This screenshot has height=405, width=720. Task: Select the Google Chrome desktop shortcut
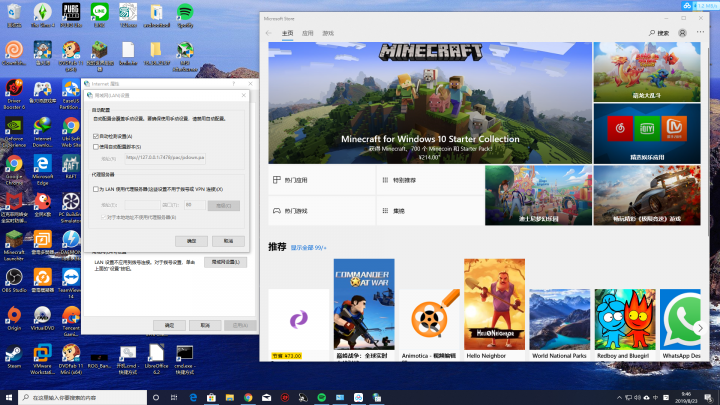click(x=14, y=170)
